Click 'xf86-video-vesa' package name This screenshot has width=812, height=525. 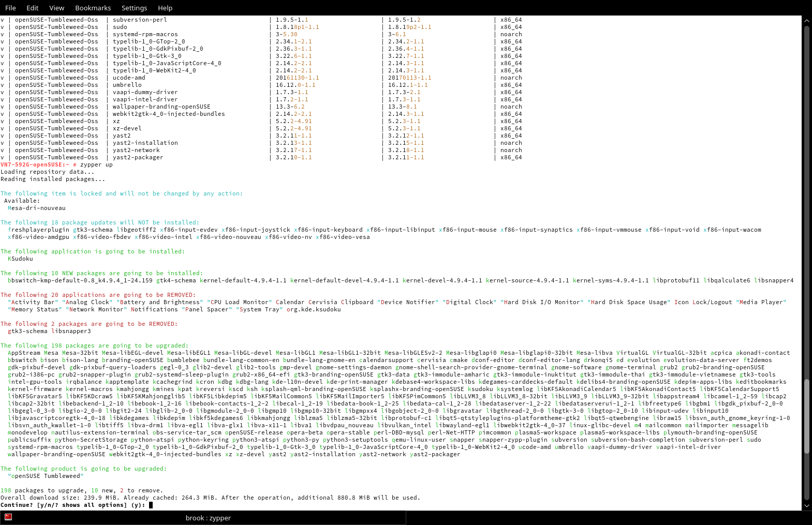(343, 237)
